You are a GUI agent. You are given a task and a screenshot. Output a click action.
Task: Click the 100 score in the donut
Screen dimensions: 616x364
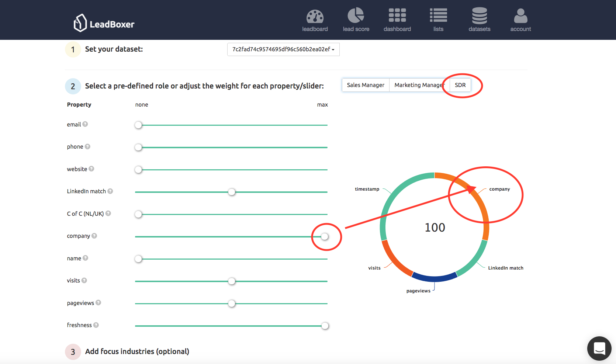(x=435, y=228)
